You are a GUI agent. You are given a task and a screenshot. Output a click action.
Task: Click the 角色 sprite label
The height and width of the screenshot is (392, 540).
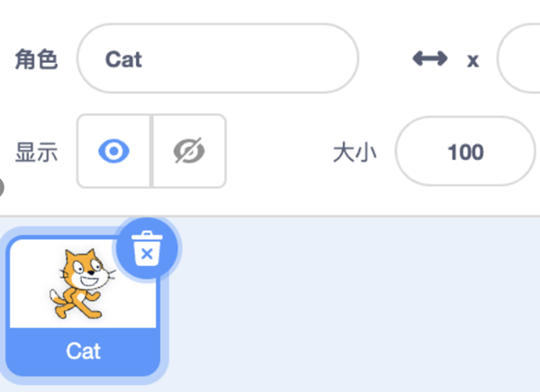36,60
